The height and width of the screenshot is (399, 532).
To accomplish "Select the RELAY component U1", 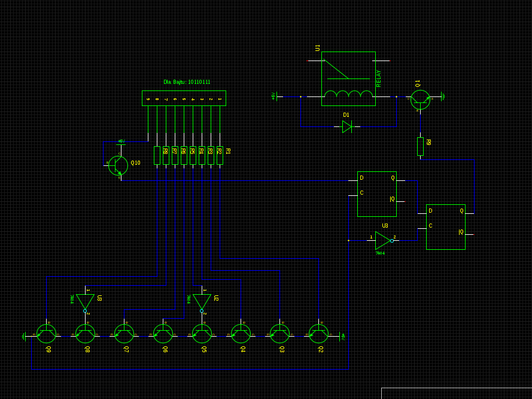I will pos(348,78).
